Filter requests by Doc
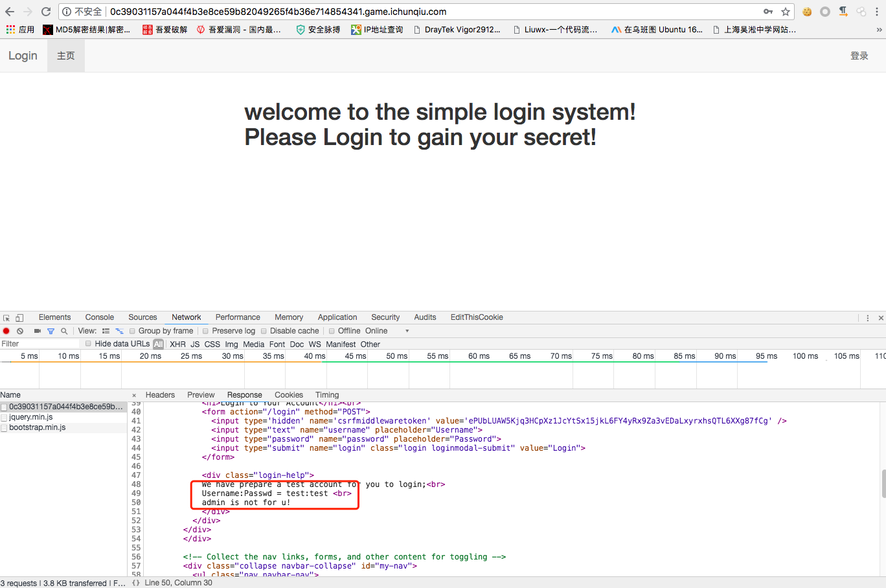Screen dimensions: 886x588 [297, 345]
